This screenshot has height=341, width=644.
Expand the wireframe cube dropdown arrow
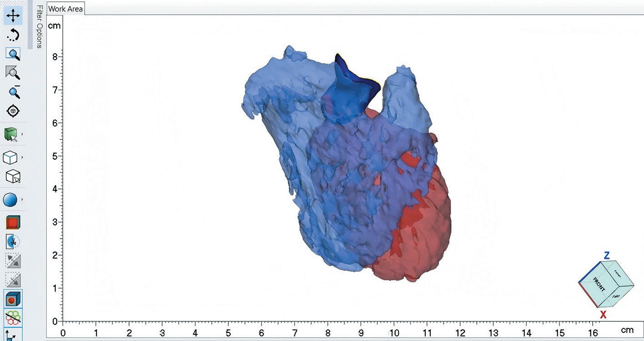(22, 158)
